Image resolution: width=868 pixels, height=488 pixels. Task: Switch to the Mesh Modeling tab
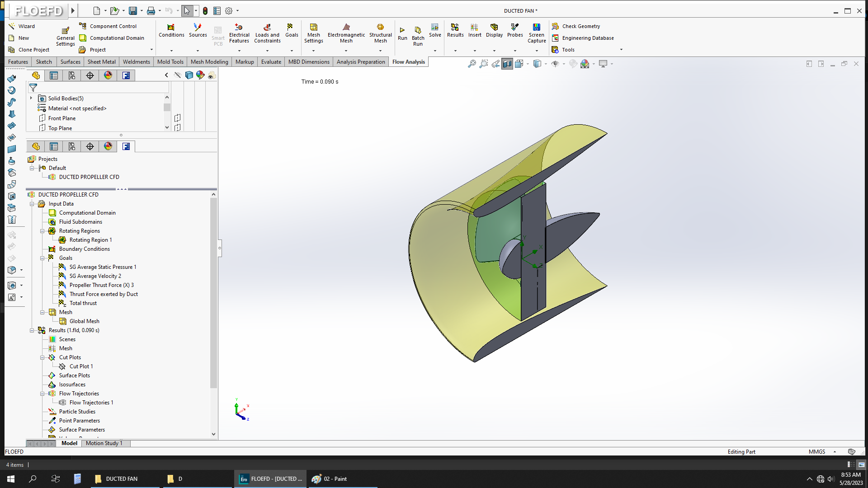click(209, 62)
